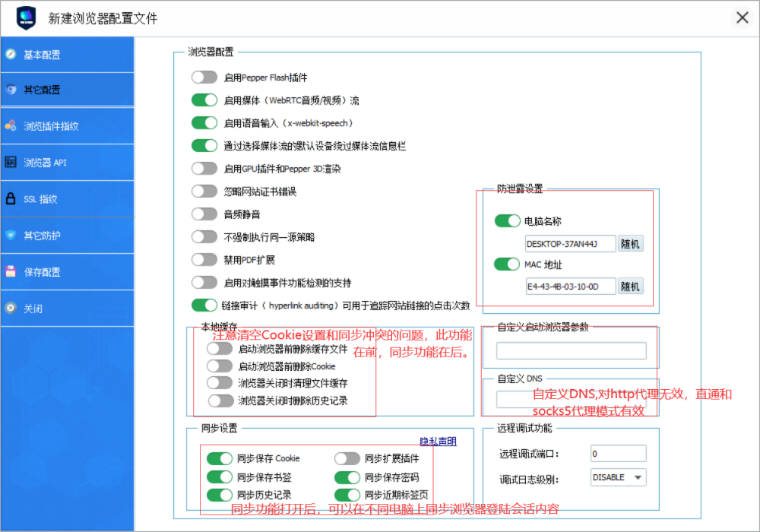Open the 隐私声明 link
This screenshot has width=760, height=532.
(439, 442)
